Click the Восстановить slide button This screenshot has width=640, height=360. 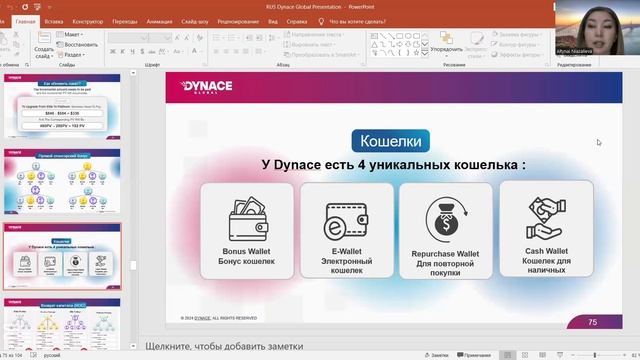[x=77, y=44]
